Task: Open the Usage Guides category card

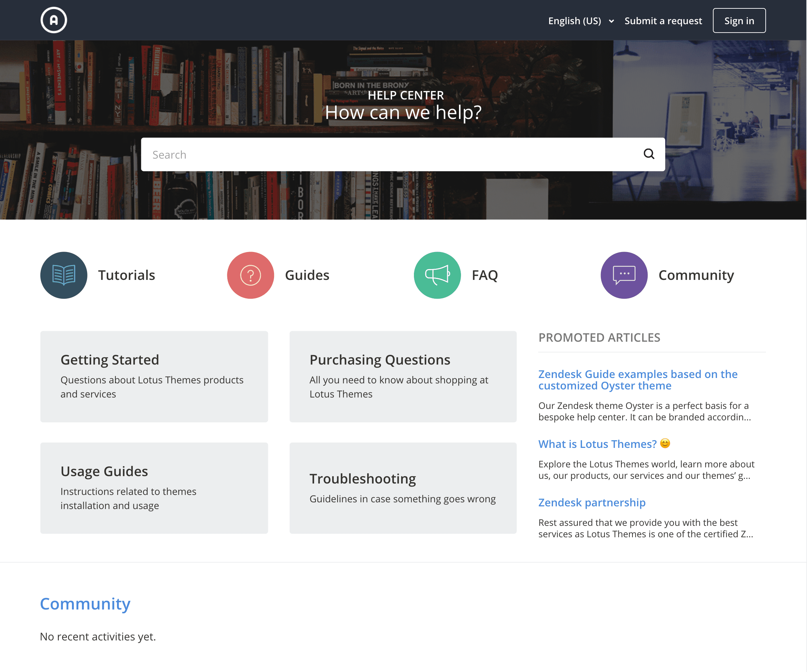Action: 154,488
